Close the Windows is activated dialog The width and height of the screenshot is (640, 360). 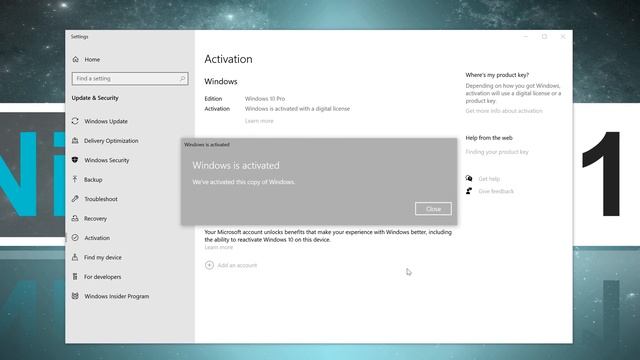(x=433, y=209)
